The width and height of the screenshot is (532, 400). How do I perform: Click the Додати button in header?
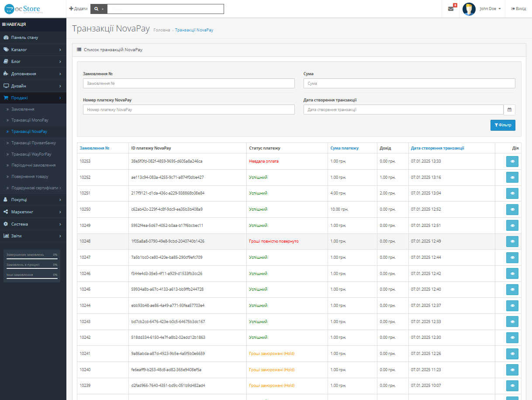click(79, 9)
